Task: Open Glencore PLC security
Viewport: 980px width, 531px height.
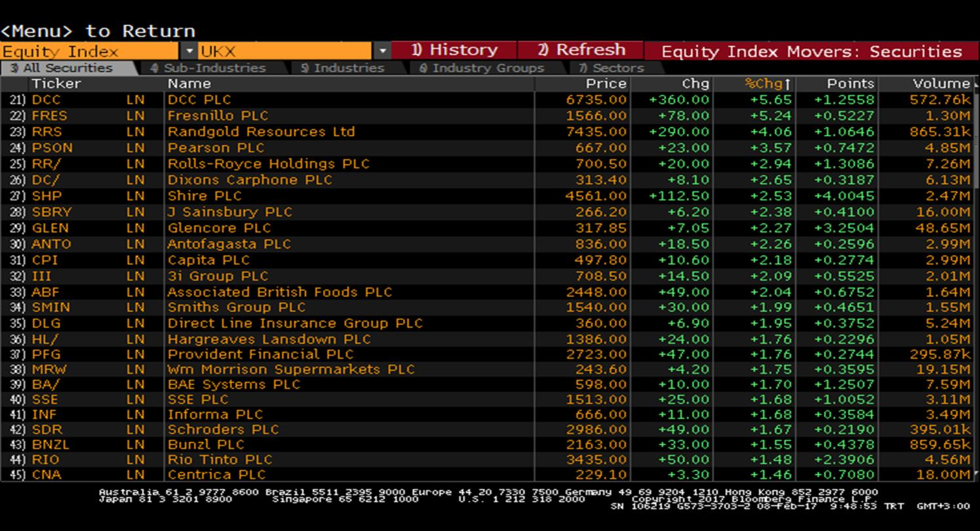Action: 219,228
